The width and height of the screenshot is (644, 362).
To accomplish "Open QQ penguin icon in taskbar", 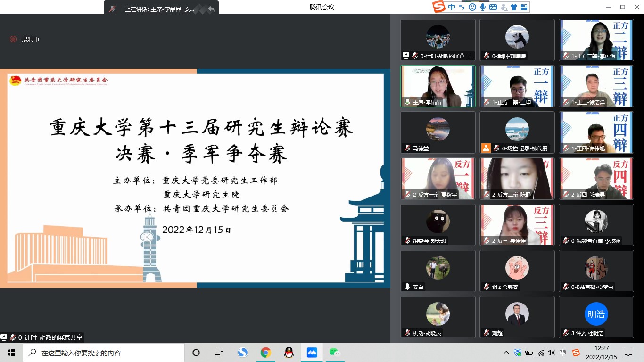I will (x=289, y=353).
